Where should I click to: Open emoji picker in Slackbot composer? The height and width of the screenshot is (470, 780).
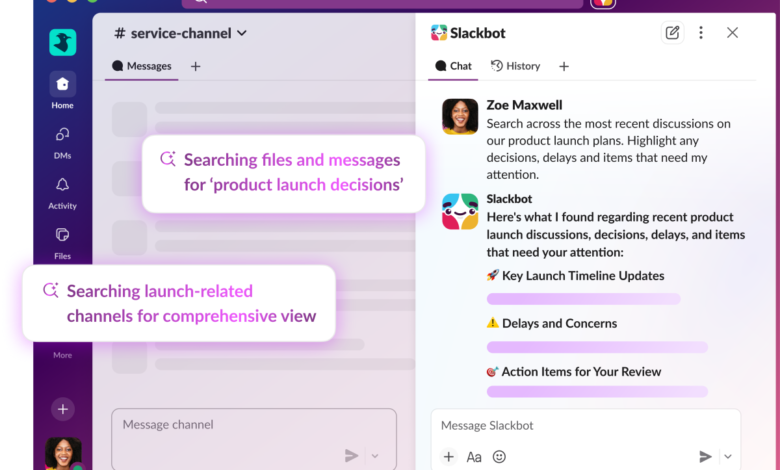click(x=499, y=457)
